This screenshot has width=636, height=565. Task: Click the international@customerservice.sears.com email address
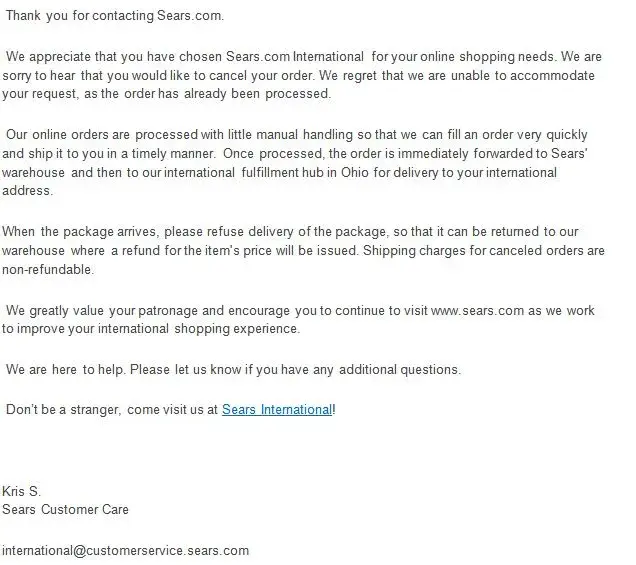pyautogui.click(x=125, y=550)
